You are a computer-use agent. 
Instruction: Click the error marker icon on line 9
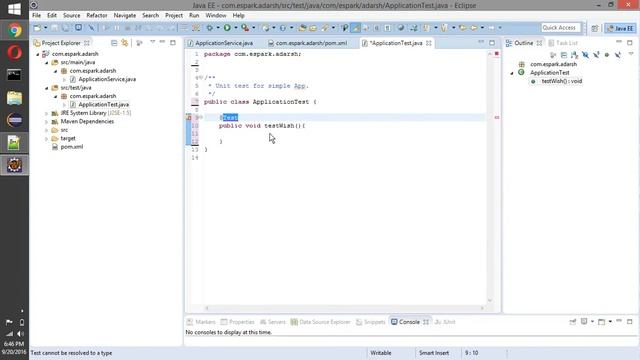tap(189, 118)
